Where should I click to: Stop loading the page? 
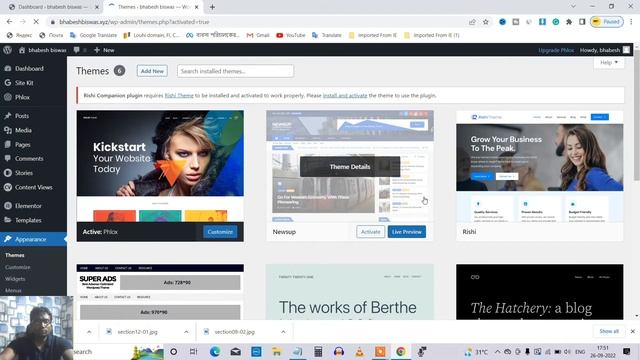tap(36, 22)
